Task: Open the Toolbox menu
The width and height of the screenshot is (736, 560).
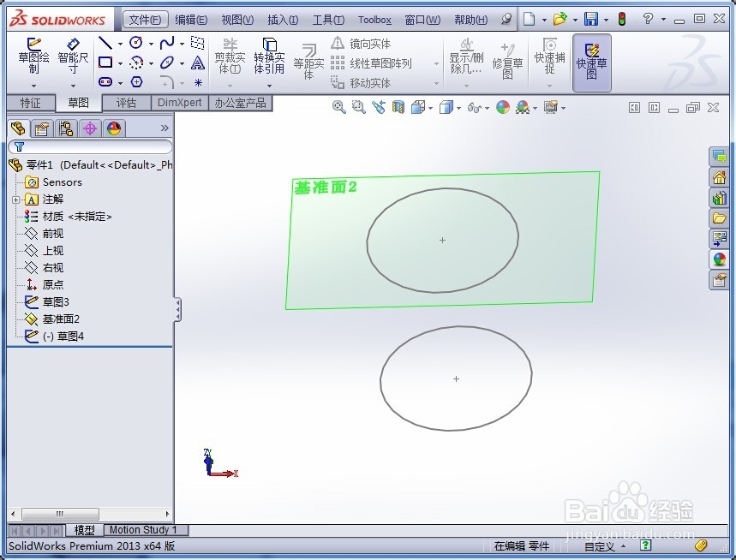Action: [374, 20]
